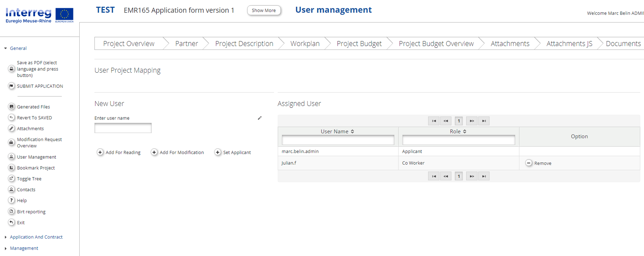Sort the table by User Name column
The image size is (644, 256).
click(x=352, y=132)
